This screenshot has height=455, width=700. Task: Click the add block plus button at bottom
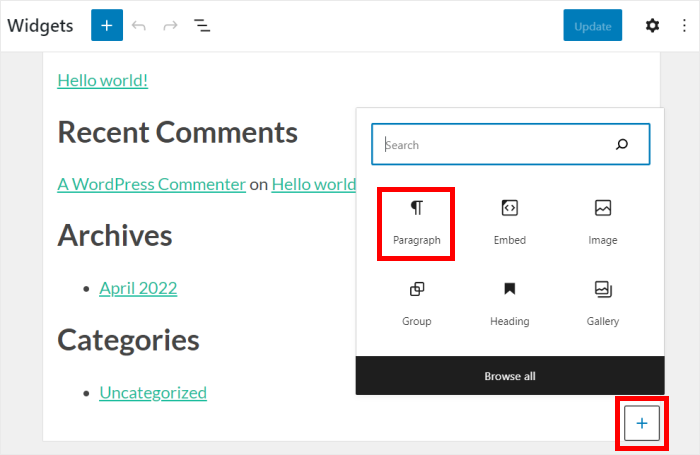642,424
